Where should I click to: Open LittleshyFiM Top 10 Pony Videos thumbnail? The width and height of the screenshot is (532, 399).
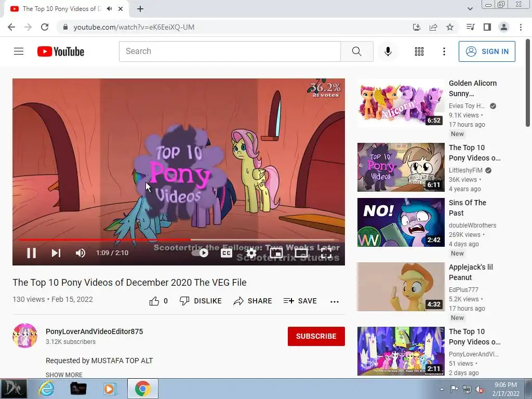(401, 167)
